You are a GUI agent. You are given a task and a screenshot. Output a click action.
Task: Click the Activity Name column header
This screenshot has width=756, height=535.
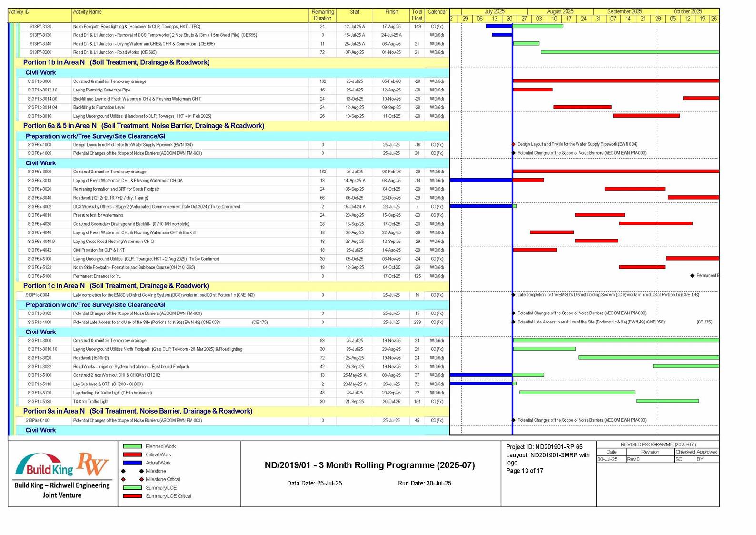(190, 15)
